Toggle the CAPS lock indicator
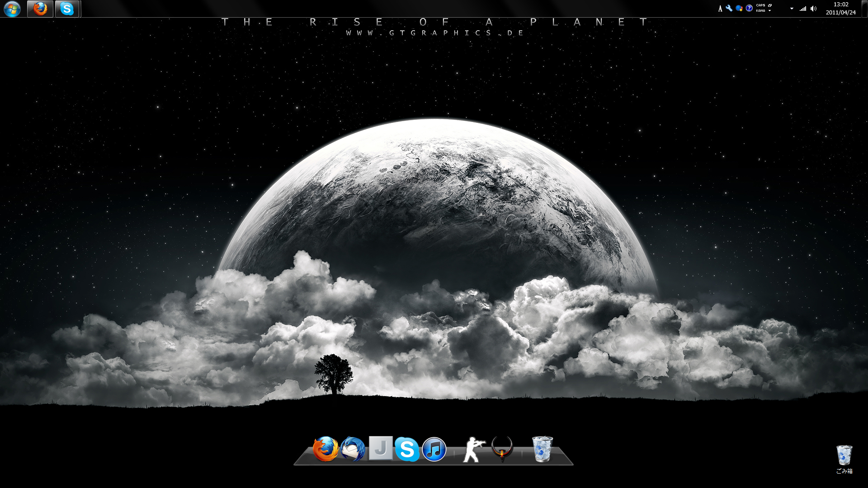Viewport: 868px width, 488px height. pyautogui.click(x=760, y=5)
